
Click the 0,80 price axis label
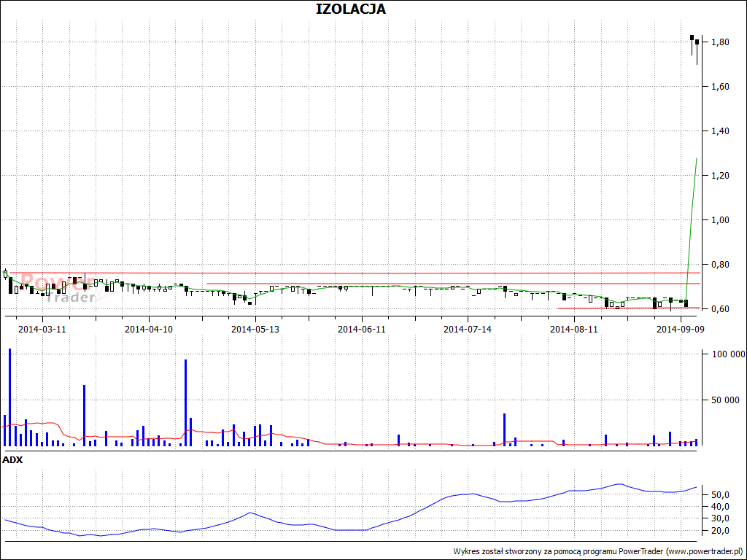coord(720,264)
